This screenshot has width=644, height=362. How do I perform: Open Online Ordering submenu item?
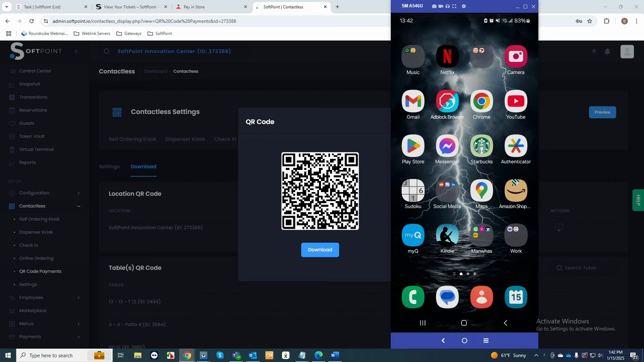coord(36,258)
